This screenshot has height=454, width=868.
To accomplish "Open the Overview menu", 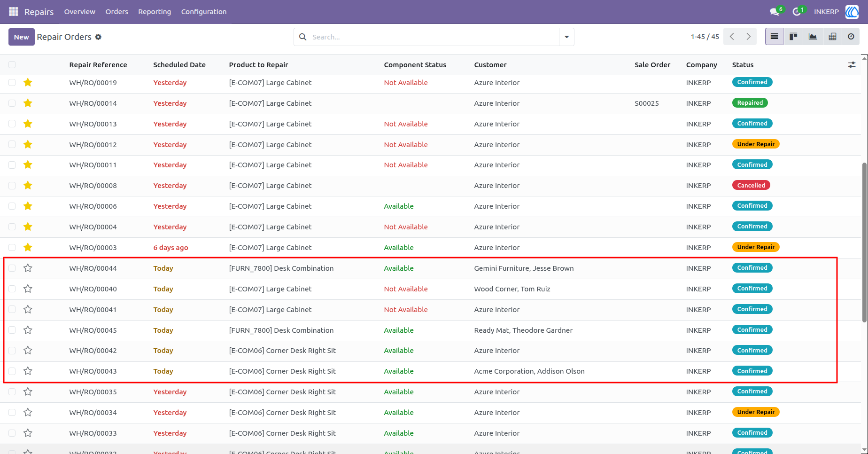I will [80, 12].
